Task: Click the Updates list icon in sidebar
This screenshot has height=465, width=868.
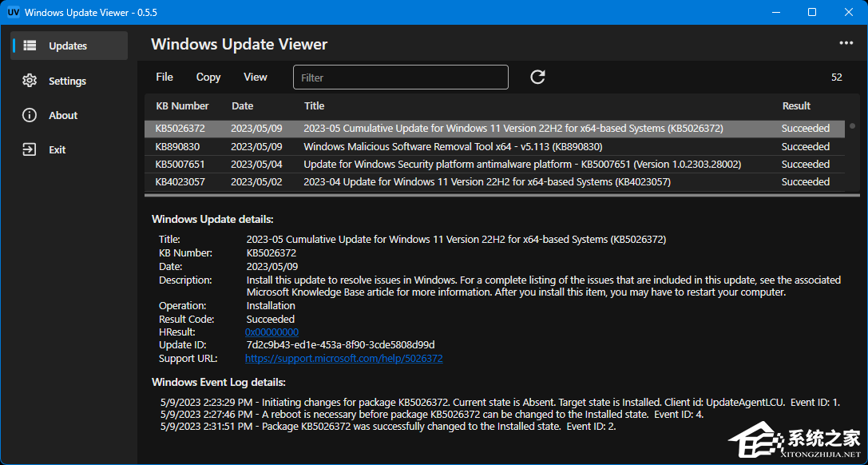Action: click(30, 46)
